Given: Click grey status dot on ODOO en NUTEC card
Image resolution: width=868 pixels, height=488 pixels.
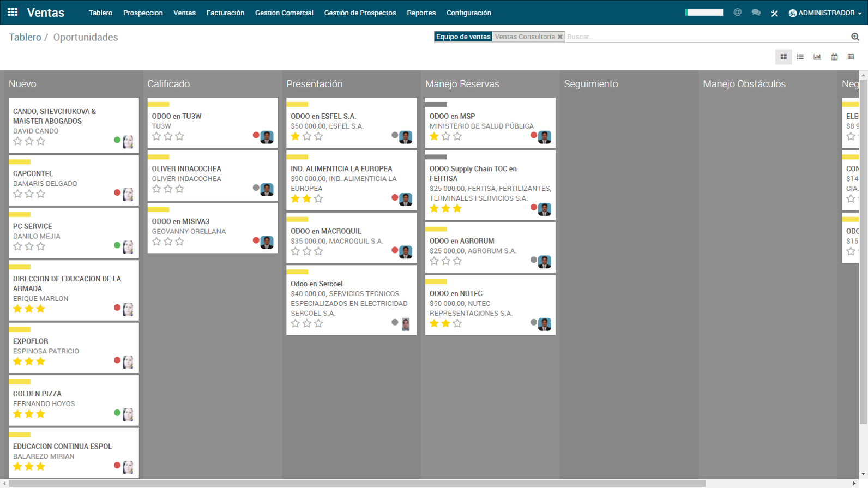Looking at the screenshot, I should [534, 322].
